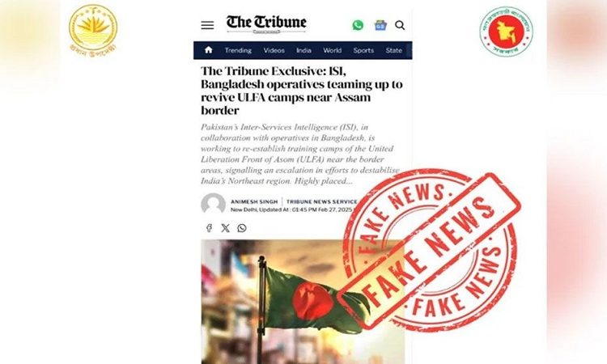Click Tribune News Service link
This screenshot has height=364, width=607.
point(321,201)
